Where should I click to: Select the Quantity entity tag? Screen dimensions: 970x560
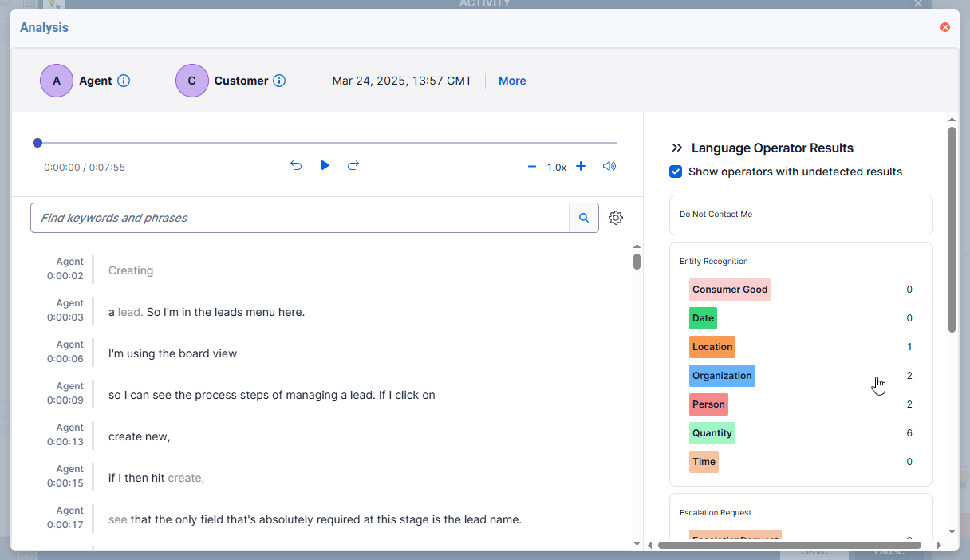tap(712, 433)
